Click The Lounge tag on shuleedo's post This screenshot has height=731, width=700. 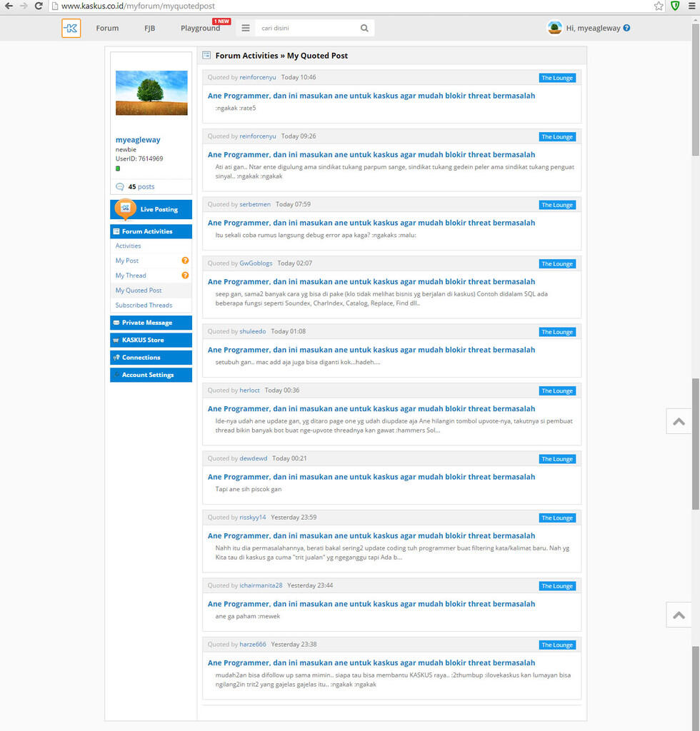click(557, 332)
